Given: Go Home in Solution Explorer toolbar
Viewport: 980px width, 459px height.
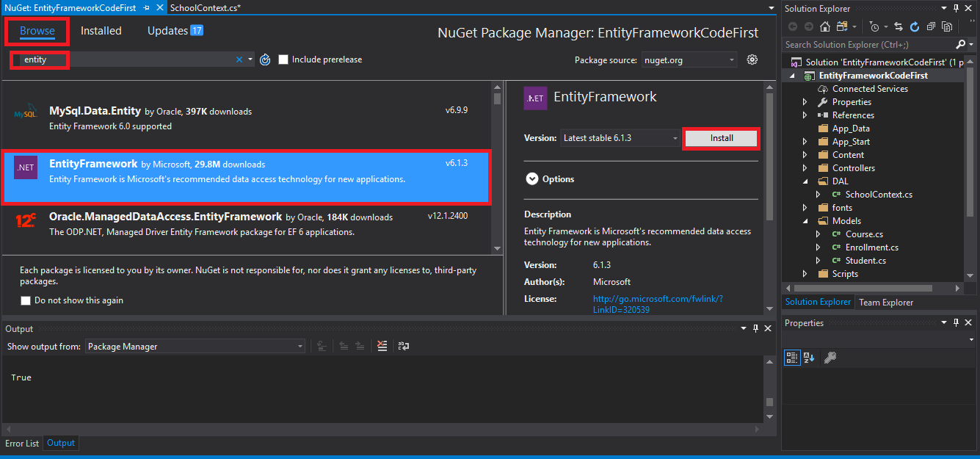Looking at the screenshot, I should pos(825,26).
